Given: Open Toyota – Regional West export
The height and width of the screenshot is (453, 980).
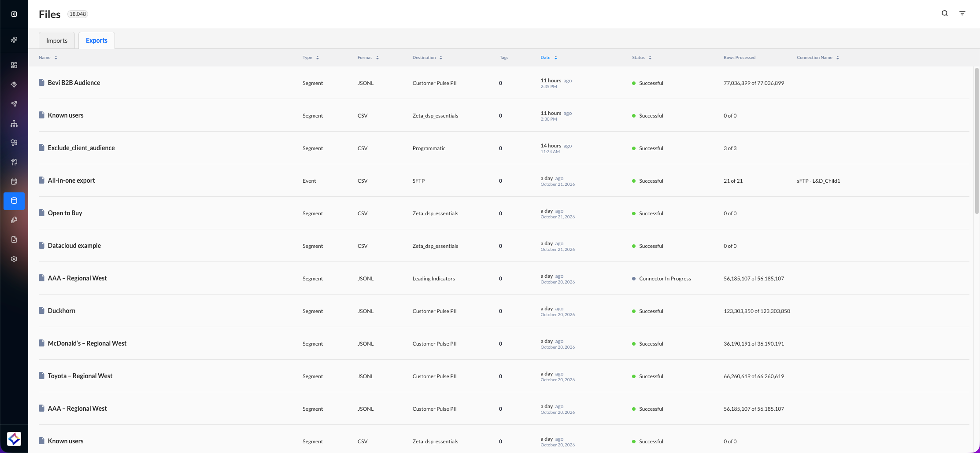Looking at the screenshot, I should point(80,376).
